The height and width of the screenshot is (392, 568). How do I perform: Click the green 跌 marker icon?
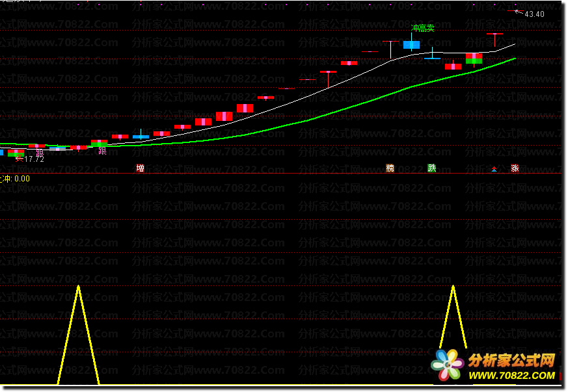(x=432, y=168)
